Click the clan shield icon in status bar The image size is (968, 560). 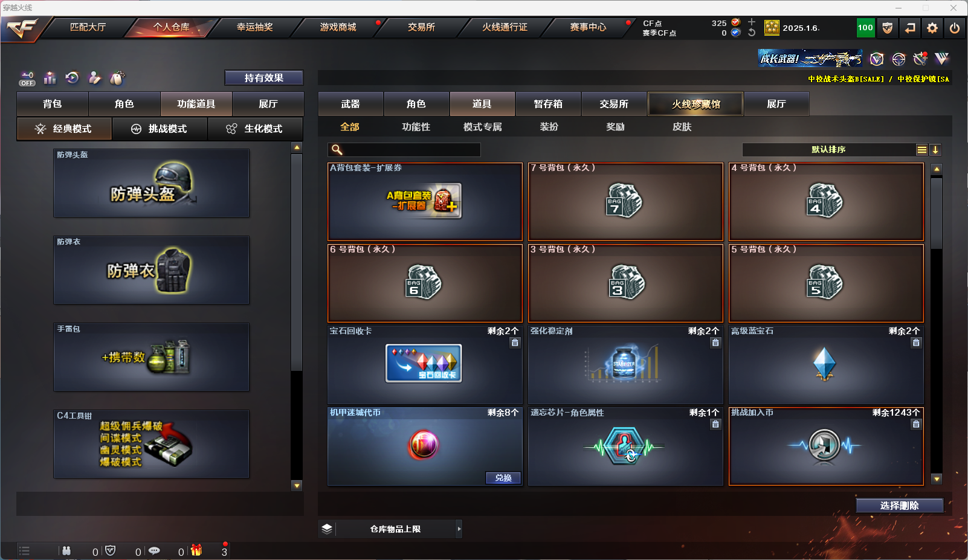tap(110, 550)
